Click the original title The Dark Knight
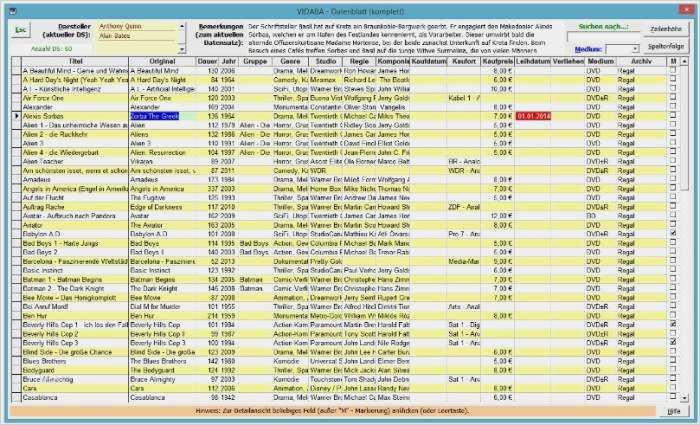The height and width of the screenshot is (425, 700). click(154, 288)
